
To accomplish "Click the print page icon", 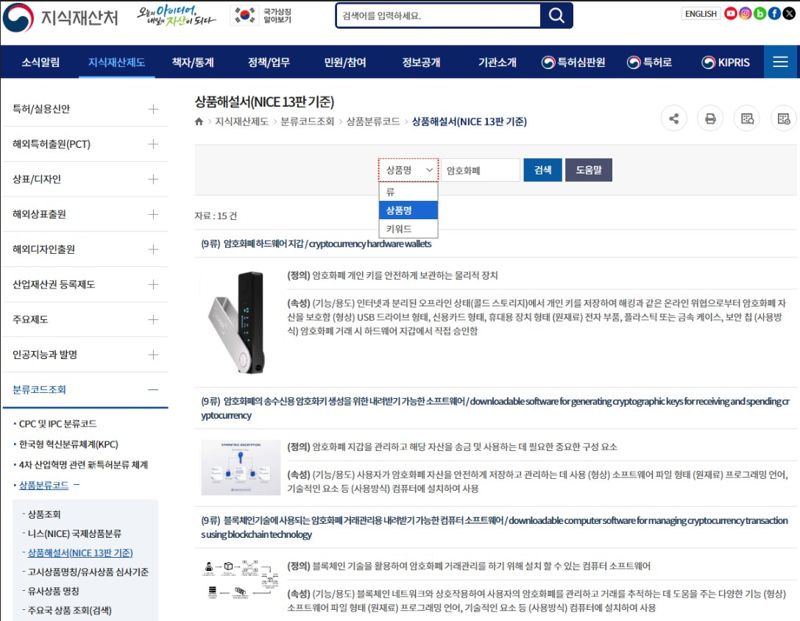I will [710, 118].
